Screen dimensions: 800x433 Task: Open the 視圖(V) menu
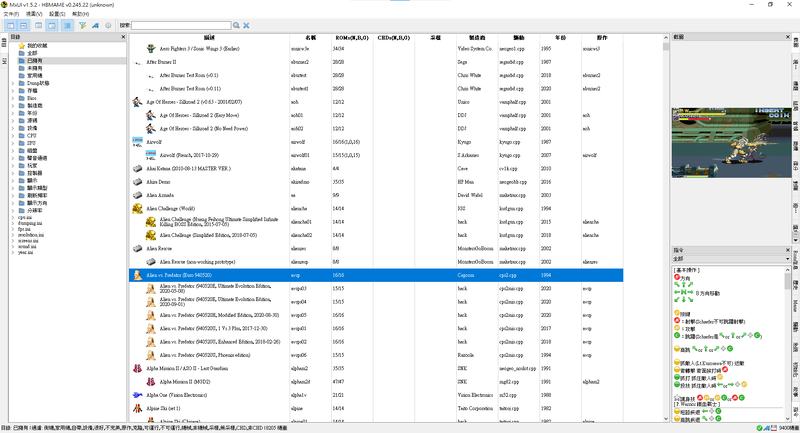(x=34, y=14)
